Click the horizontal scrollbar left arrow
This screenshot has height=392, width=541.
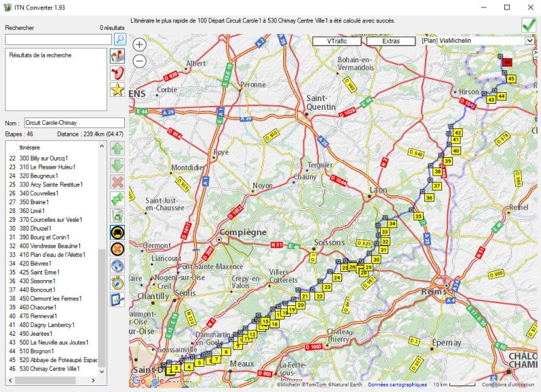tap(10, 380)
